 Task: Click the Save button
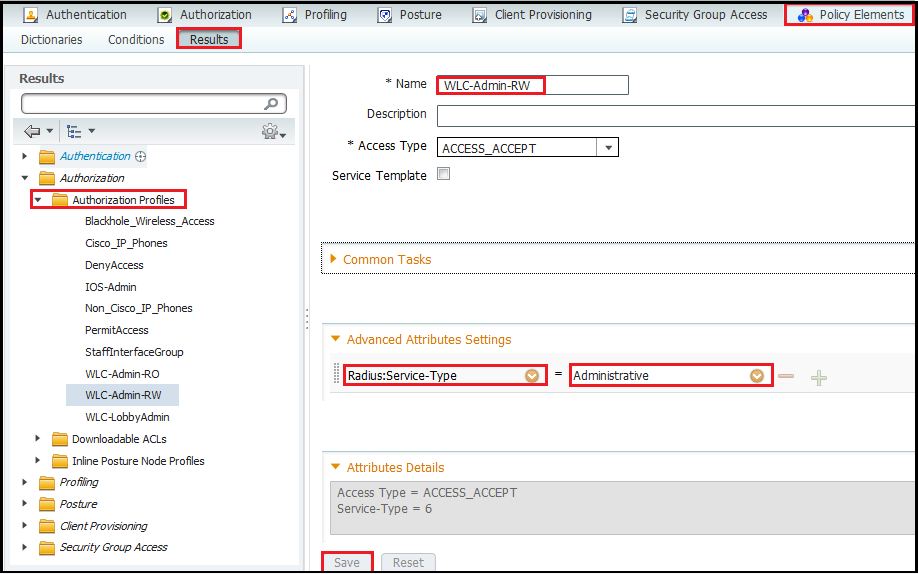pyautogui.click(x=347, y=562)
